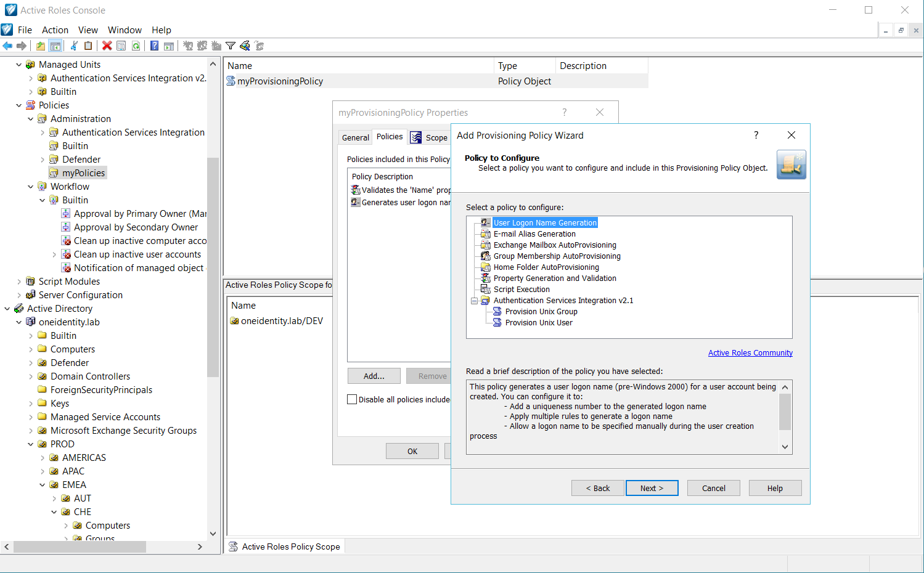924x573 pixels.
Task: Select the Policies tab in Properties
Action: [390, 136]
